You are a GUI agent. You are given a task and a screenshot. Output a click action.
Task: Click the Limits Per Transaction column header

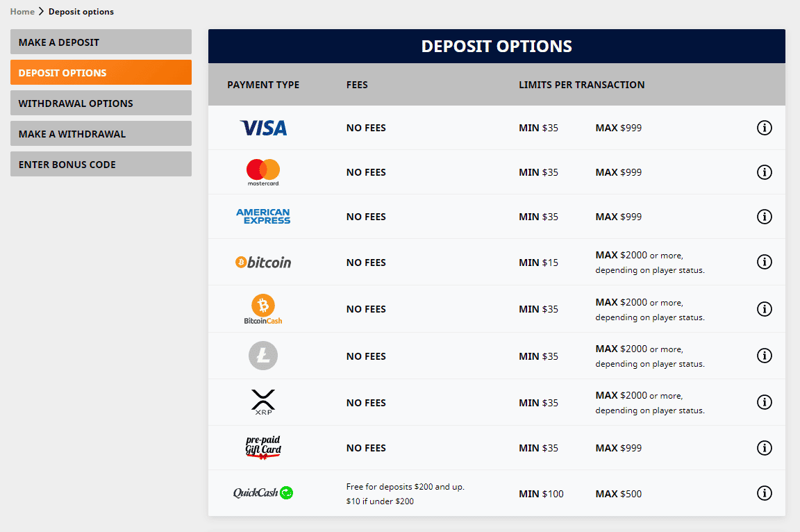[x=582, y=85]
